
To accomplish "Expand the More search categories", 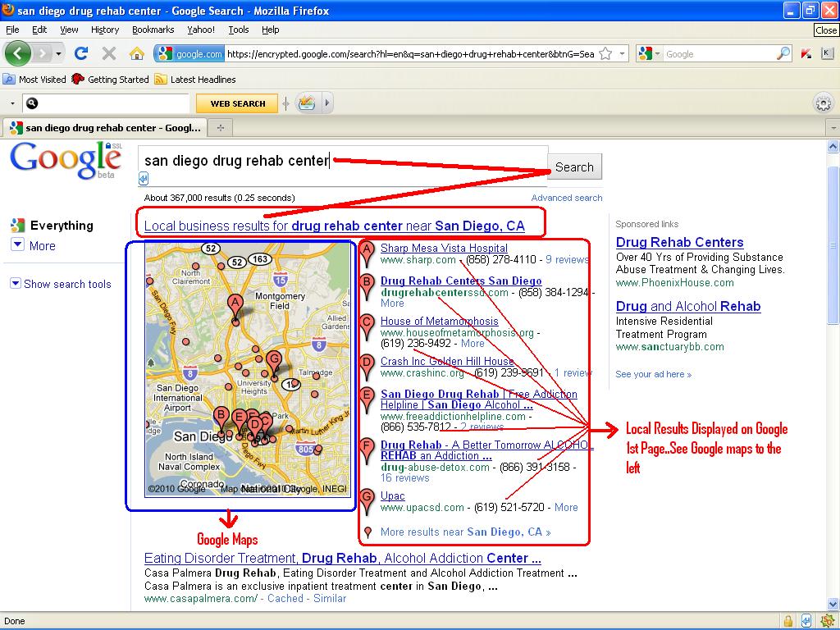I will [33, 245].
